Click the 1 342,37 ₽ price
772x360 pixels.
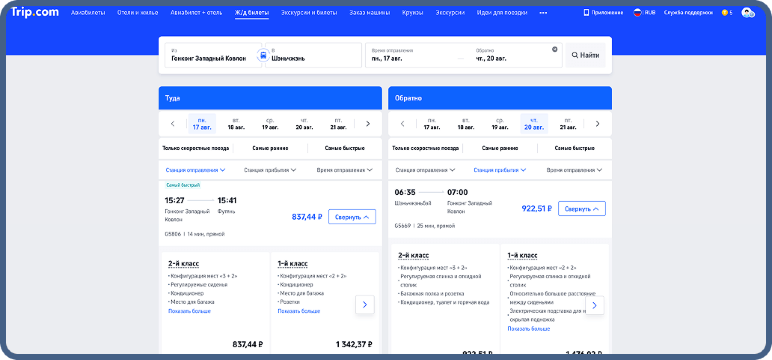tap(354, 344)
